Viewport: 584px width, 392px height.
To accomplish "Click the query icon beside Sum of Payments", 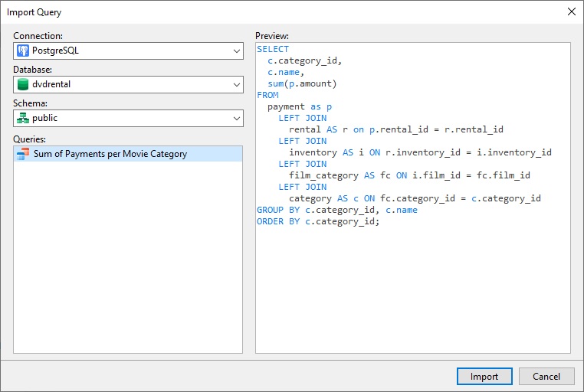I will pyautogui.click(x=23, y=154).
